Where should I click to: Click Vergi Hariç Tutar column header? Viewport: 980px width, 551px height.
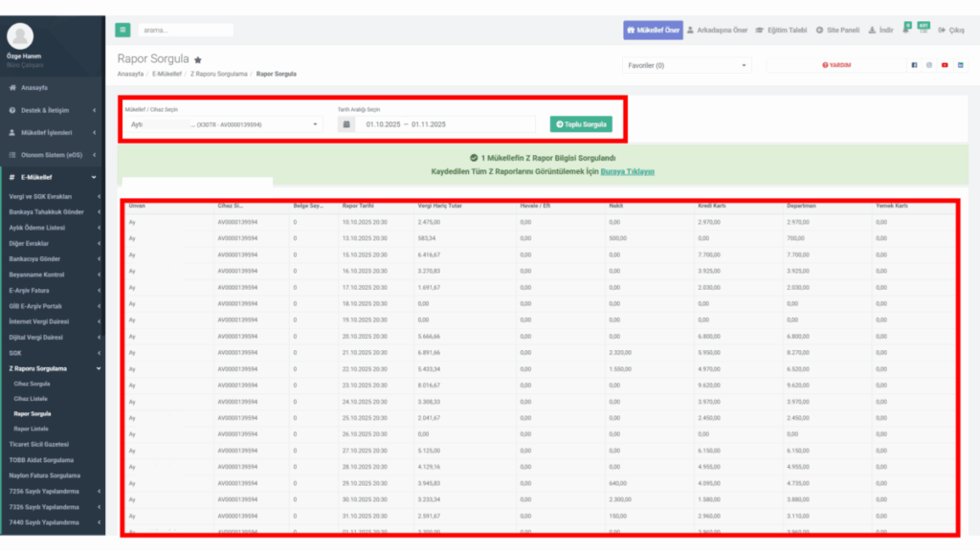[440, 206]
